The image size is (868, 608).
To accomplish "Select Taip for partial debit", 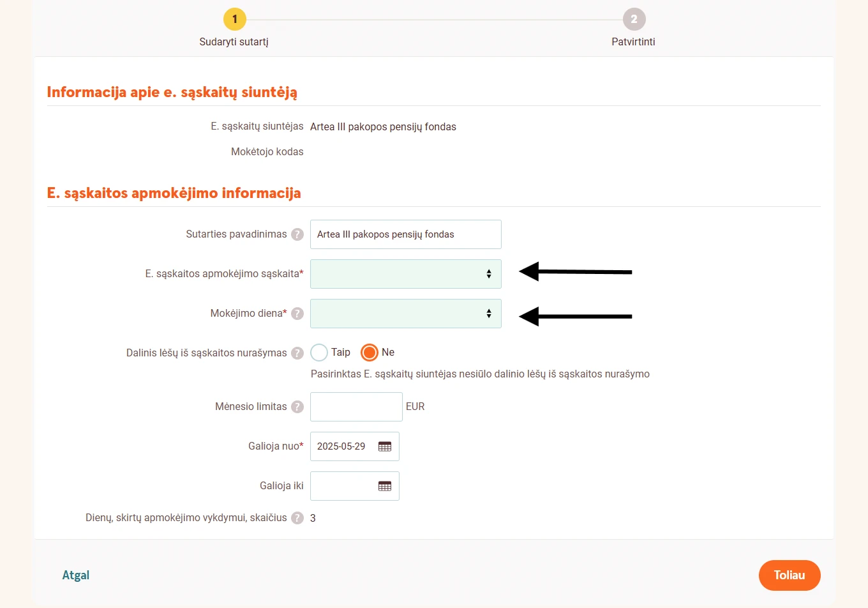I will pos(319,353).
